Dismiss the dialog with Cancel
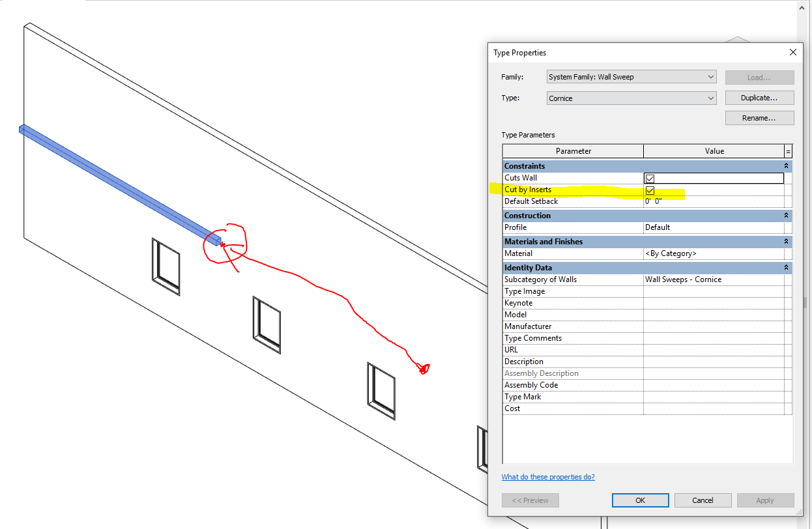Image resolution: width=812 pixels, height=529 pixels. click(703, 500)
